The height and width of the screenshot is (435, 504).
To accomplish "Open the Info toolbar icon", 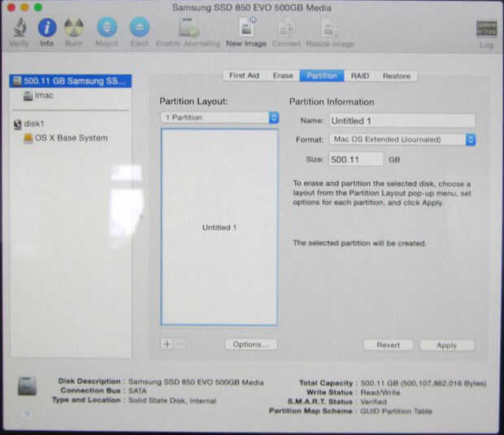I will 47,28.
